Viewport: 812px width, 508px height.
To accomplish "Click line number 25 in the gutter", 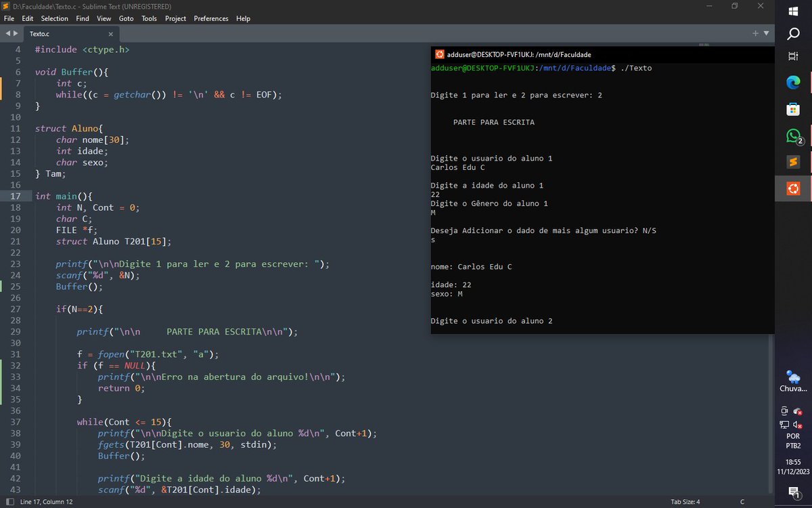I will (16, 287).
